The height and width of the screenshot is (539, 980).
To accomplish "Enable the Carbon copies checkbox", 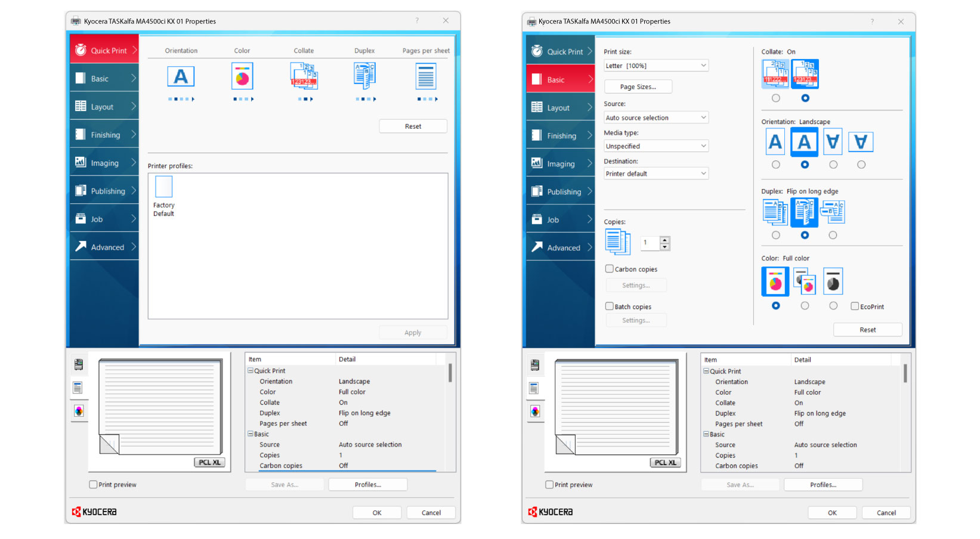I will coord(609,269).
